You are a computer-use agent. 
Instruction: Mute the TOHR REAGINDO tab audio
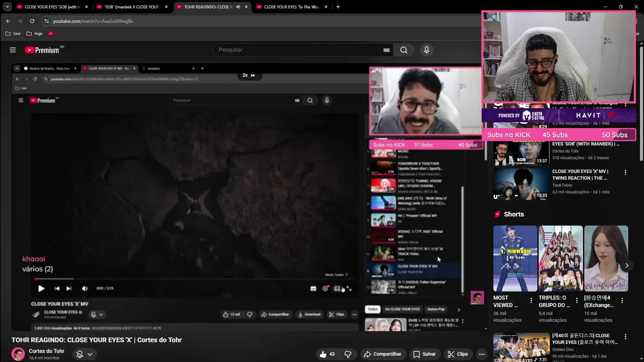[238, 7]
